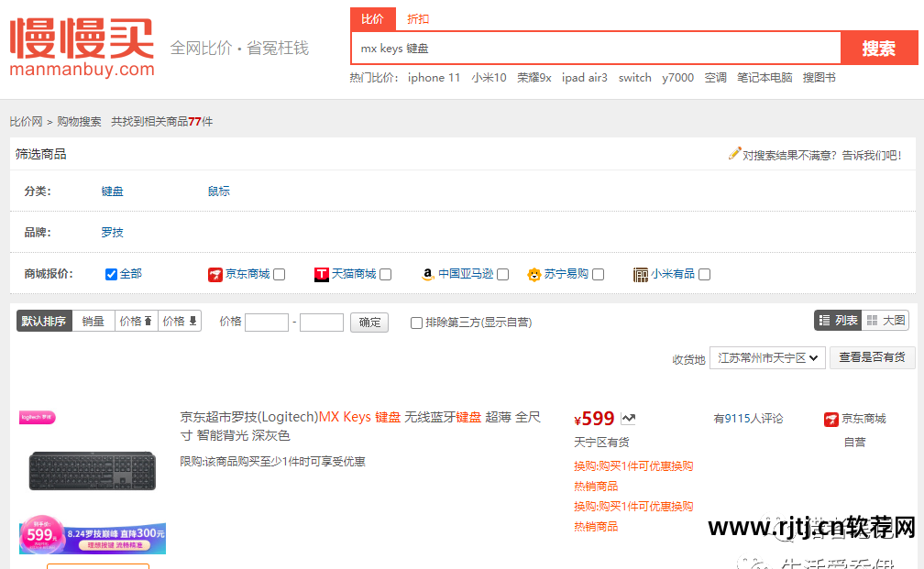Screen dimensions: 924x569
Task: Enable 排除第三方(显示自营) filter
Action: tap(416, 322)
